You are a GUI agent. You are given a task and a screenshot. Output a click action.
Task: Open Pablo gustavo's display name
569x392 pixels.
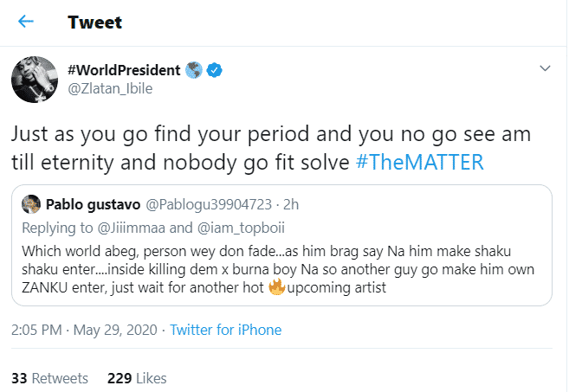[x=97, y=204]
